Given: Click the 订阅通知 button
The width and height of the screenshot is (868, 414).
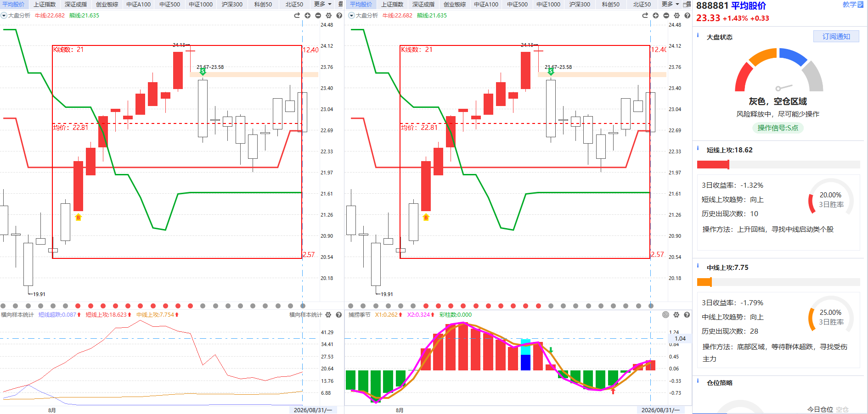Looking at the screenshot, I should coord(836,37).
